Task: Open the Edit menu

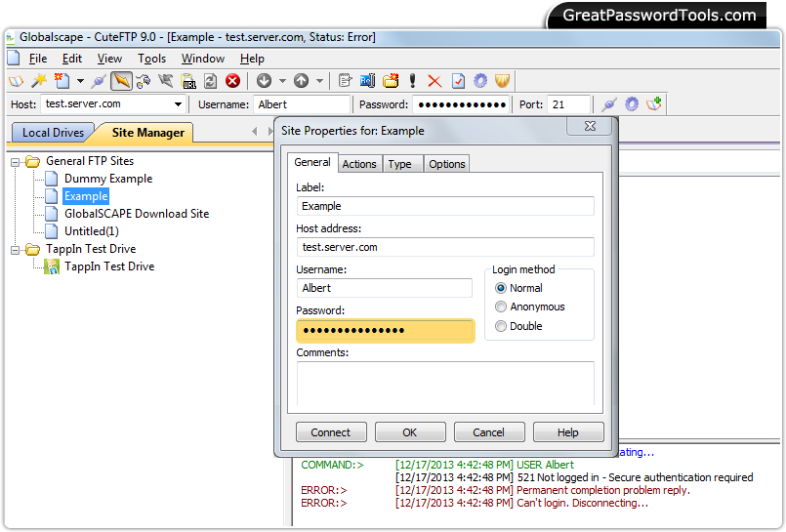Action: tap(71, 59)
